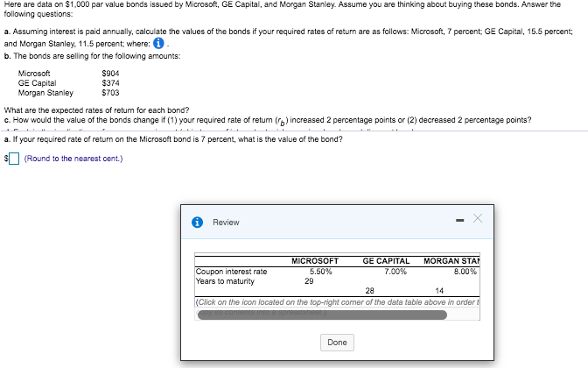The height and width of the screenshot is (368, 588).
Task: Open the data info icon after 'where:'
Action: pos(158,43)
